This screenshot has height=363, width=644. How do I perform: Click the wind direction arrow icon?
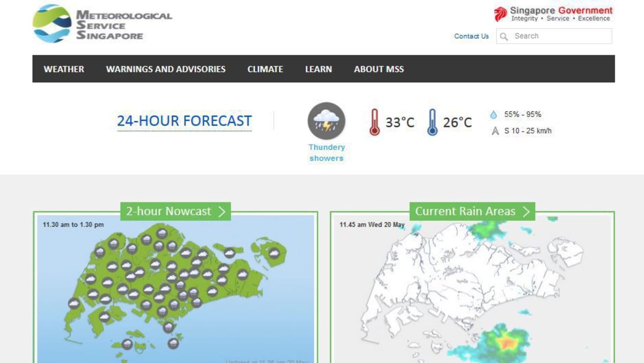pyautogui.click(x=495, y=130)
